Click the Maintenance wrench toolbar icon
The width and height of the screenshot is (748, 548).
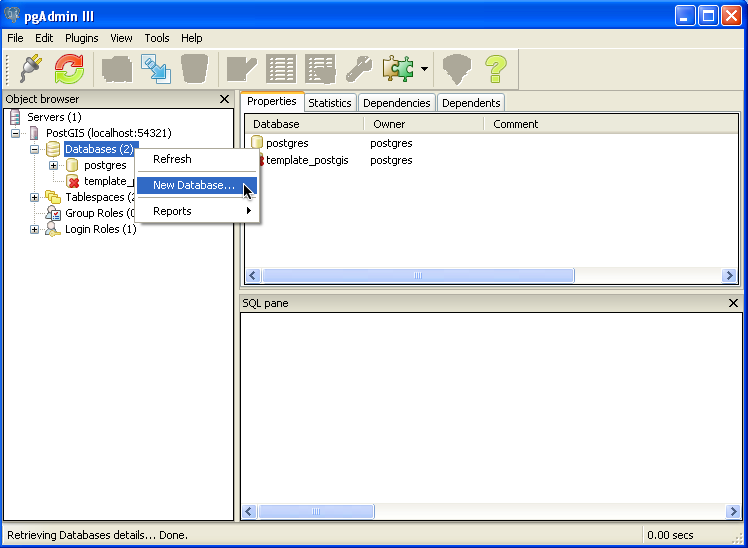click(359, 69)
